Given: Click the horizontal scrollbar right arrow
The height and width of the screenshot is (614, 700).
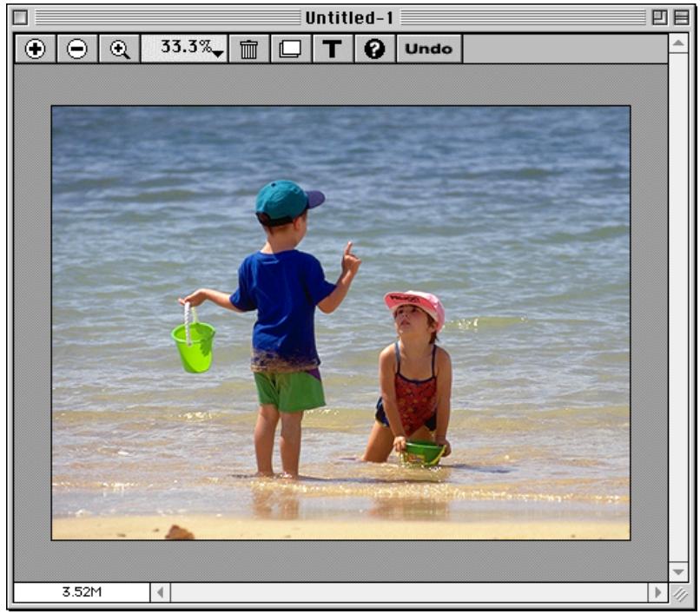Looking at the screenshot, I should [x=657, y=592].
